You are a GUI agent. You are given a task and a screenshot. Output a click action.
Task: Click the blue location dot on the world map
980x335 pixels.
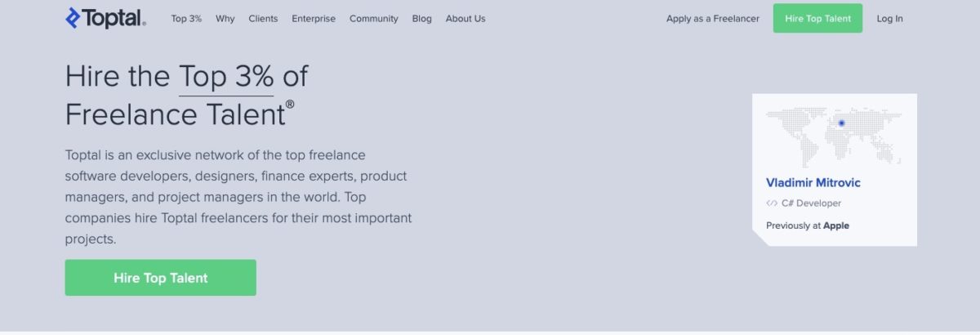point(841,123)
